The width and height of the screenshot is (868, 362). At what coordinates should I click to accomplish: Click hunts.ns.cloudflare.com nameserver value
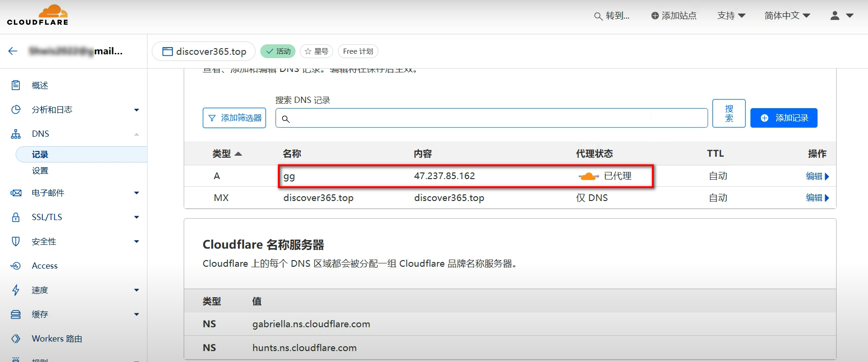point(305,348)
